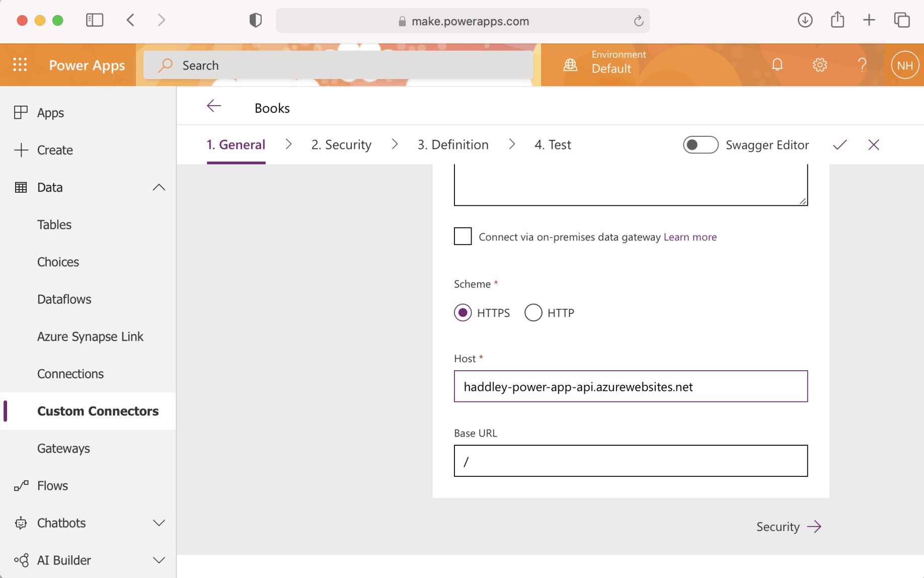924x578 pixels.
Task: Go to the 3. Definition tab
Action: [x=452, y=145]
